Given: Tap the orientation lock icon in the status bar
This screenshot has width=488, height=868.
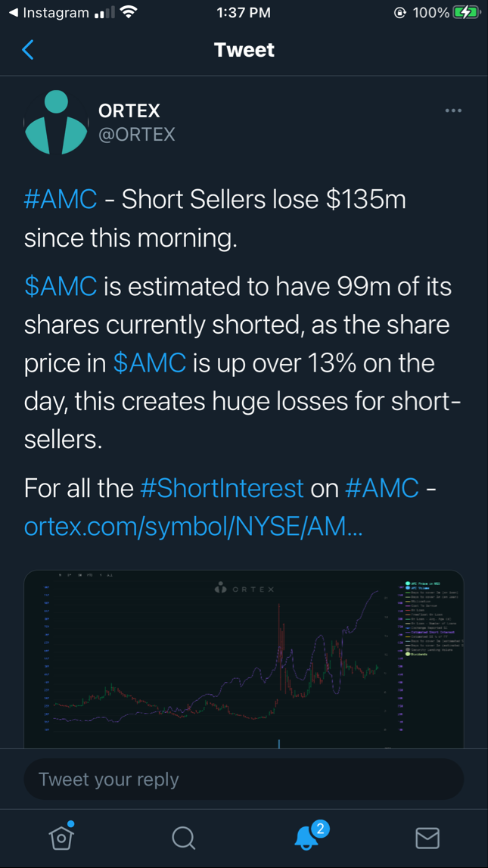Looking at the screenshot, I should coord(400,12).
